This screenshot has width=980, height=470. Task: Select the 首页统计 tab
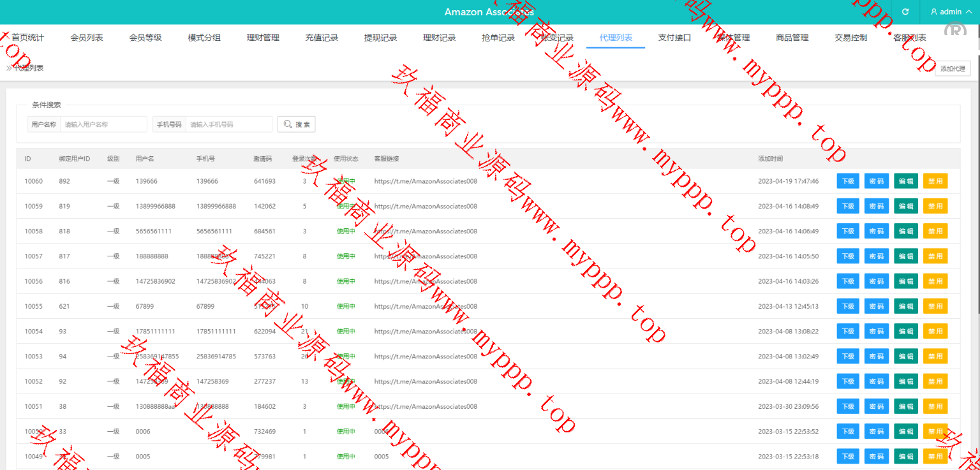tap(28, 38)
